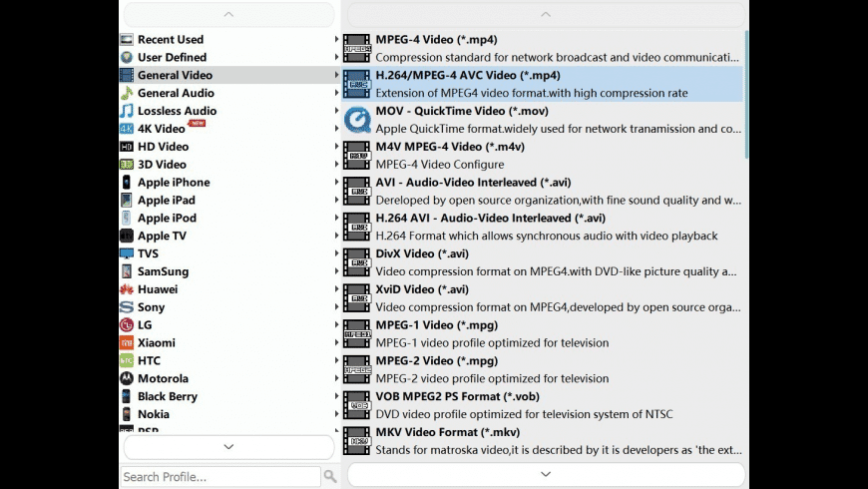Expand Recent Used submenu arrow
This screenshot has height=489, width=868.
click(336, 39)
